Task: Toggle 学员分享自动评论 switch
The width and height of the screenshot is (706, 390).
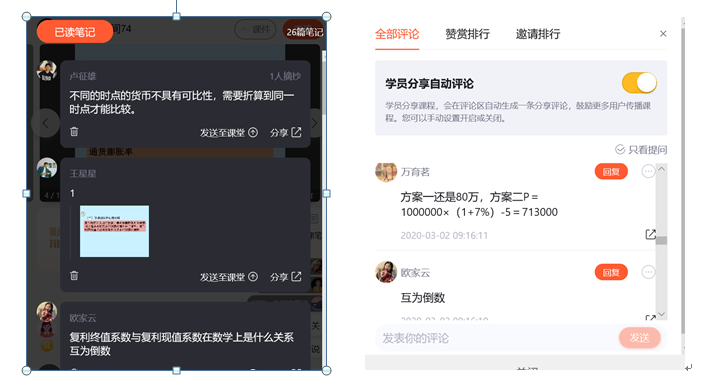Action: coord(639,83)
